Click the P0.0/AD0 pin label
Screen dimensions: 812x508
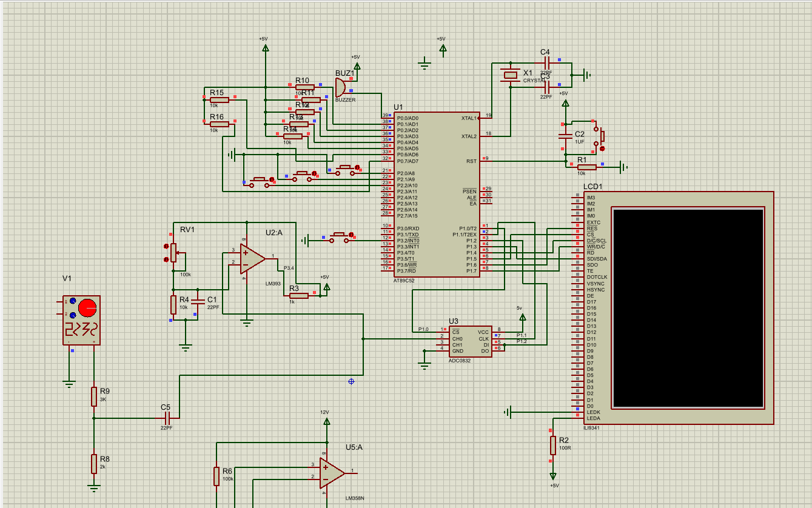click(408, 118)
